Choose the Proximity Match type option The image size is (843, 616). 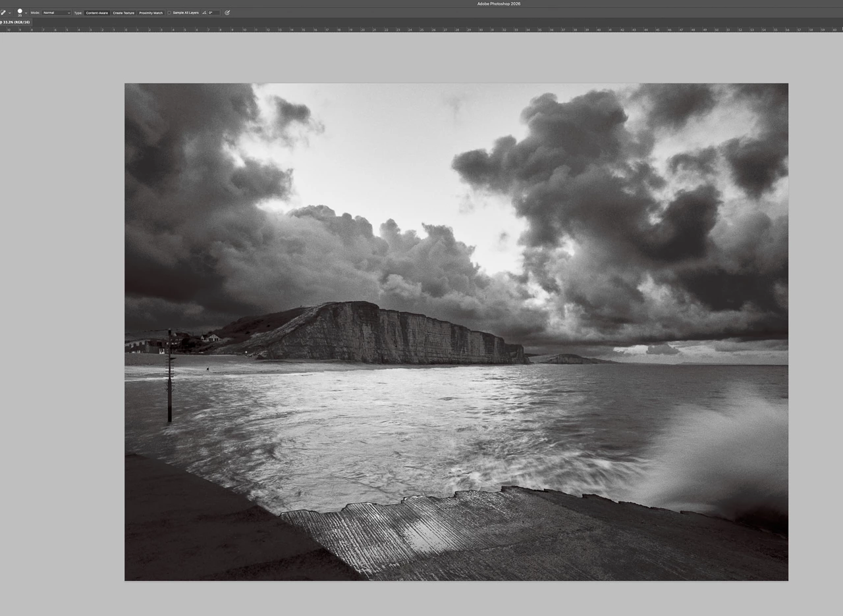coord(151,13)
